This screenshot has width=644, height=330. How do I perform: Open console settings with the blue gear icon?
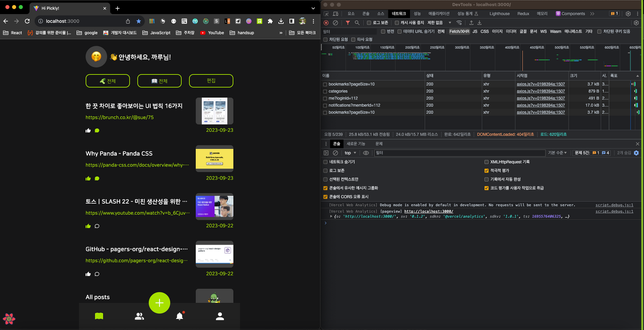coord(636,153)
